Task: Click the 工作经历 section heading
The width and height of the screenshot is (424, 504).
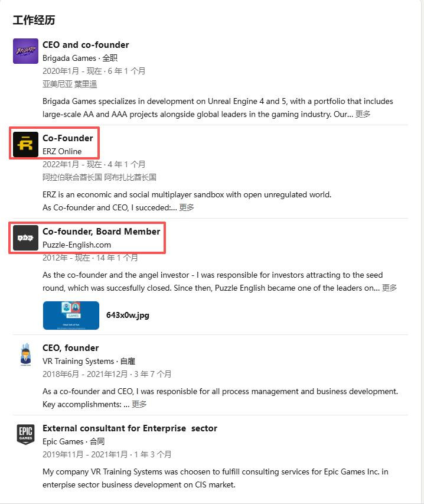Action: click(34, 20)
